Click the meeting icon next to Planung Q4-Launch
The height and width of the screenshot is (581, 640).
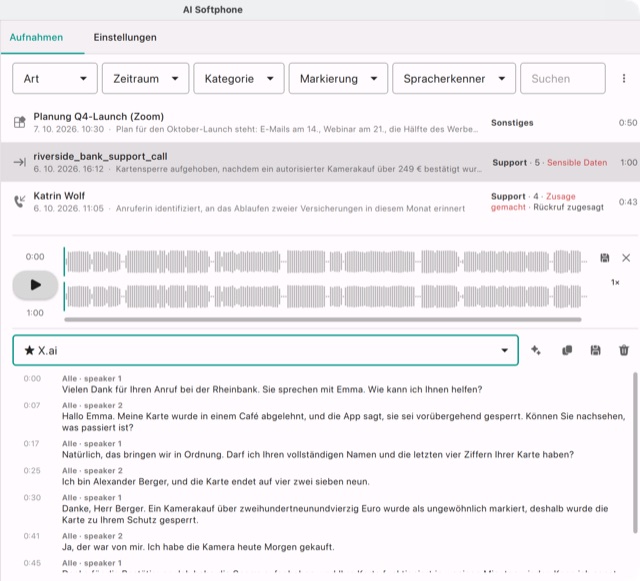click(19, 122)
